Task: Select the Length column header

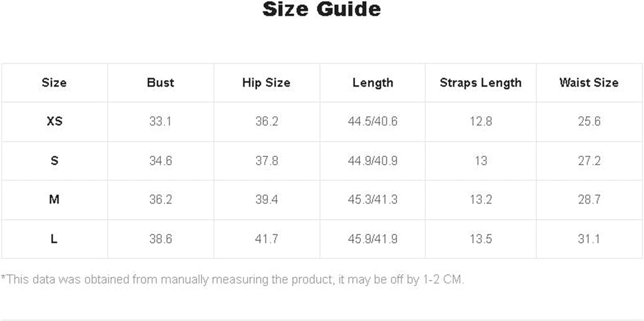Action: click(373, 83)
